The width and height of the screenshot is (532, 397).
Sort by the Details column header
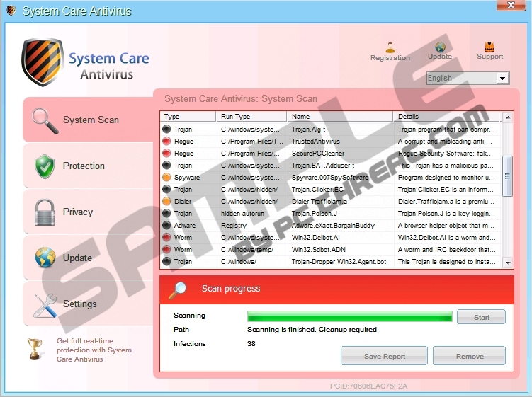(x=446, y=116)
